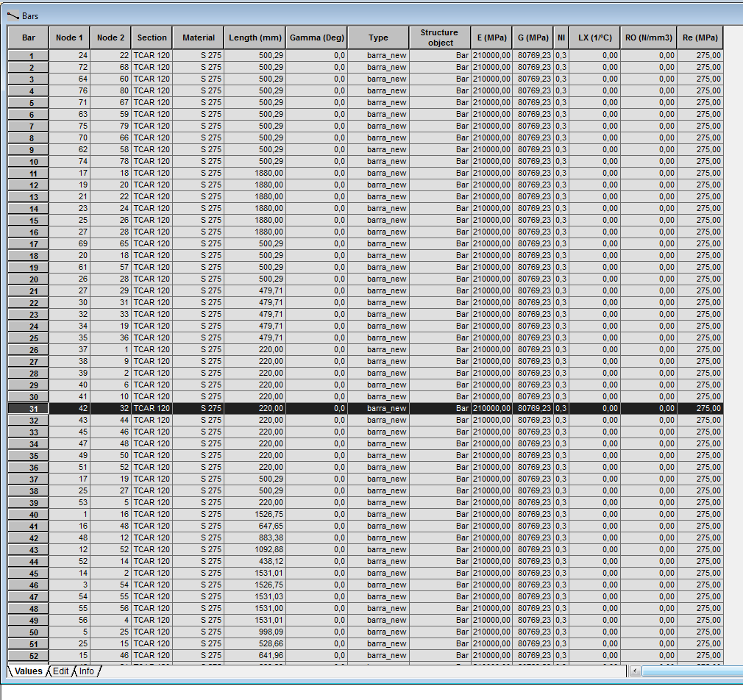Click the left arrow of the bottom scrollbar
Viewport: 743px width, 700px height.
(x=634, y=671)
